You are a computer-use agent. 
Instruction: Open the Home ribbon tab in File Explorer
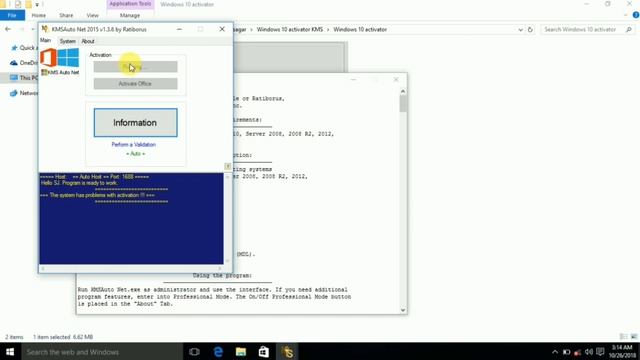click(x=39, y=15)
